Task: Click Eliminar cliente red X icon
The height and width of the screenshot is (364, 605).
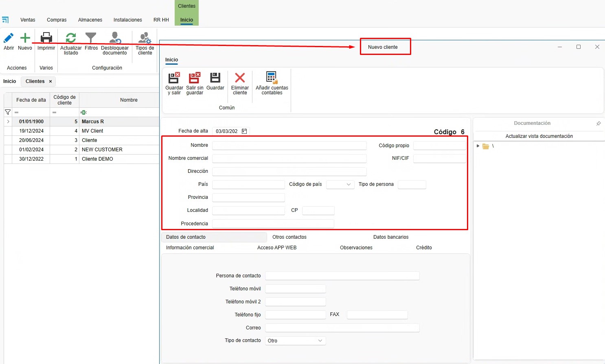Action: point(240,78)
